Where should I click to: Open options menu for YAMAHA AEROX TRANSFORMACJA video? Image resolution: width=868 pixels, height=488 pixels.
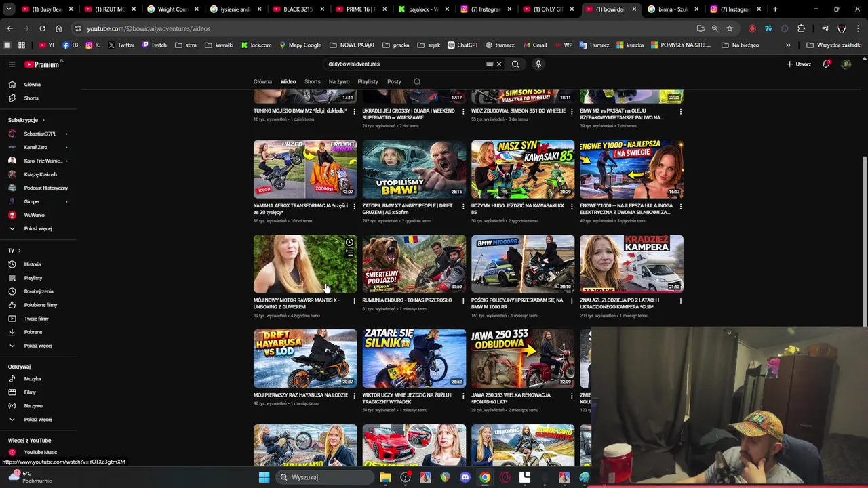click(x=354, y=206)
